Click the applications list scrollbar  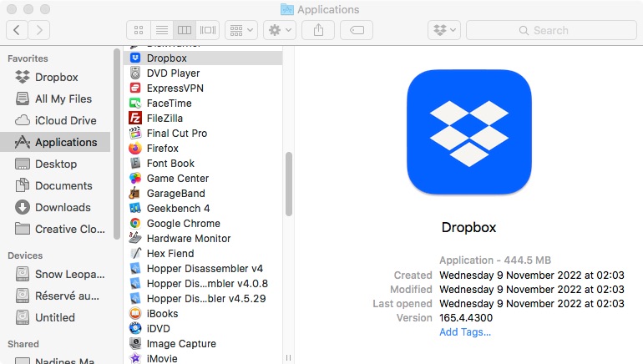[x=289, y=184]
